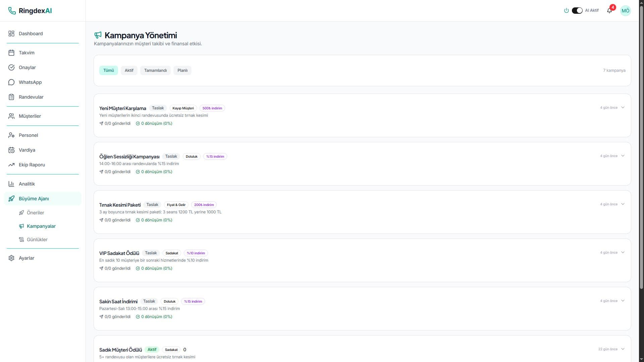
Task: Navigate to WhatsApp
Action: coord(43,82)
